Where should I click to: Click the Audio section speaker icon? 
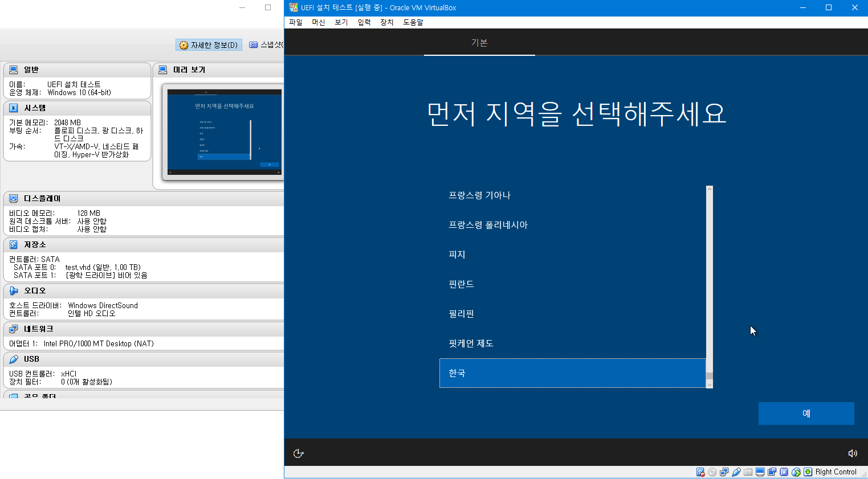coord(13,290)
